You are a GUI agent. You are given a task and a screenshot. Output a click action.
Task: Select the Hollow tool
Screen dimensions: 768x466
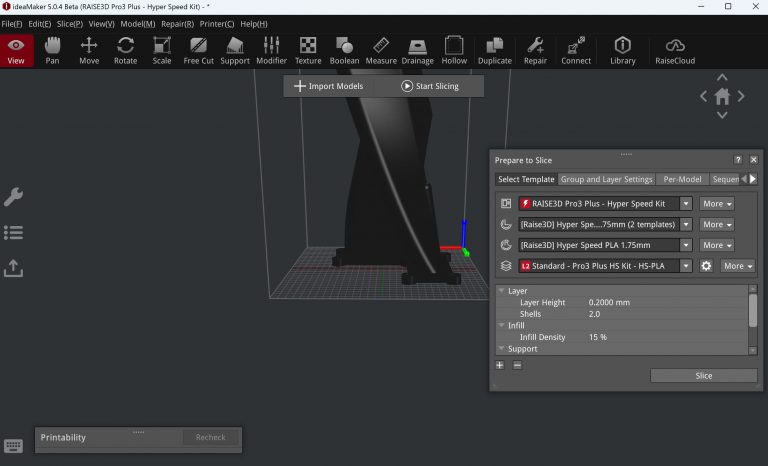[454, 50]
